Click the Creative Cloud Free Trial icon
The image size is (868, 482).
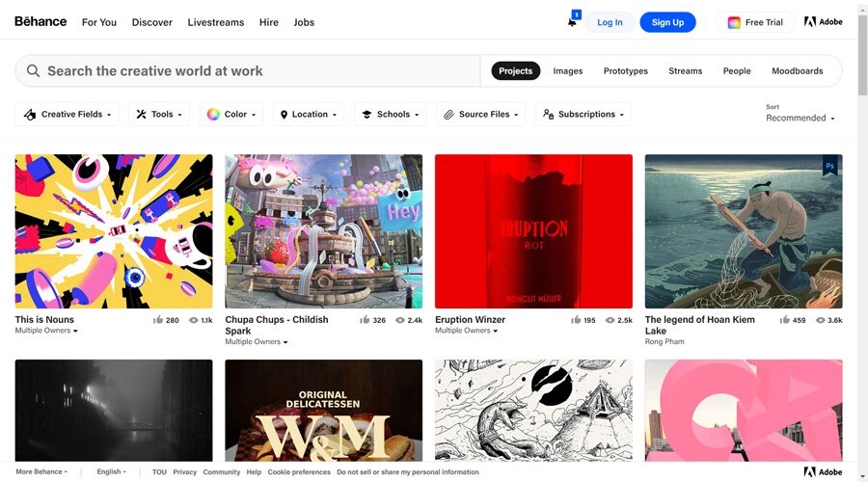(734, 23)
